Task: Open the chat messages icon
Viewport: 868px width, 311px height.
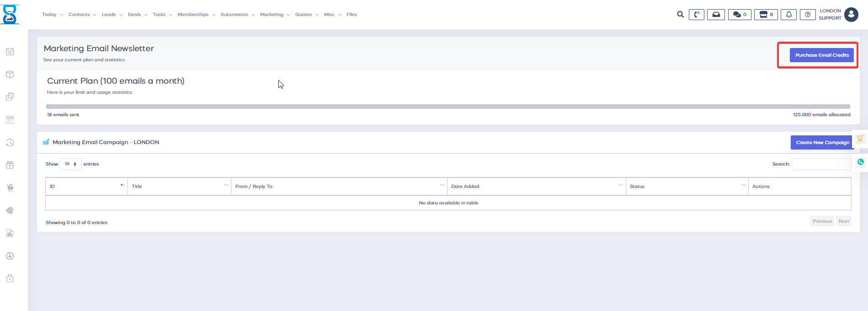Action: (739, 15)
